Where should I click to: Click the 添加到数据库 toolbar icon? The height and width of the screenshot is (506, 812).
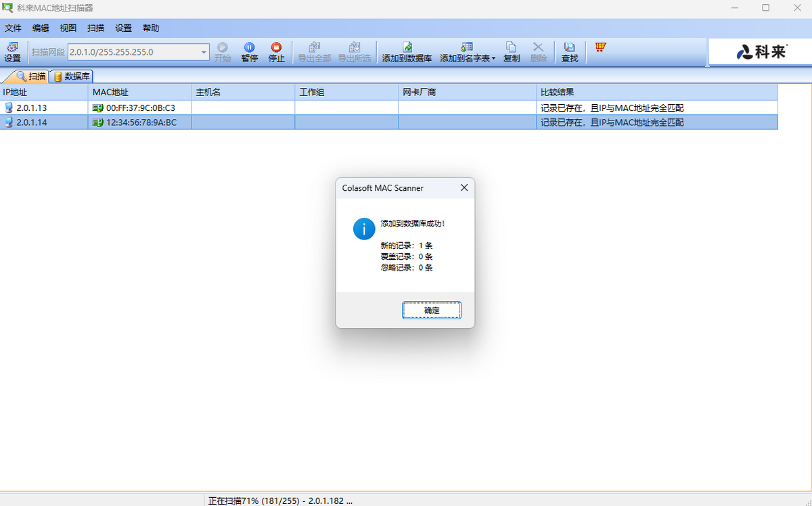pyautogui.click(x=407, y=47)
